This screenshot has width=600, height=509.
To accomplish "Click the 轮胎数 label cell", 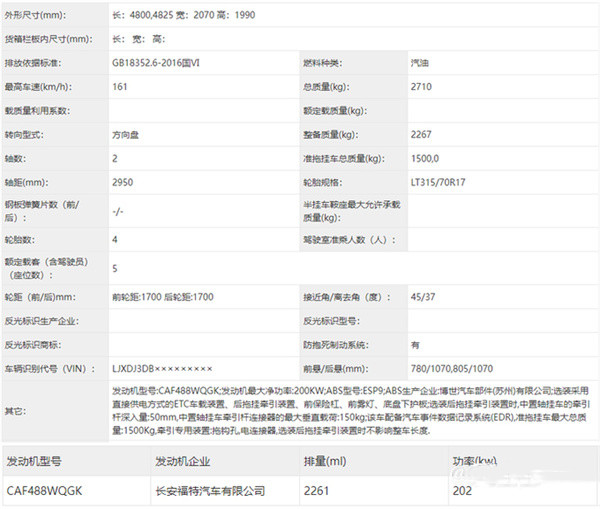I will click(x=22, y=240).
